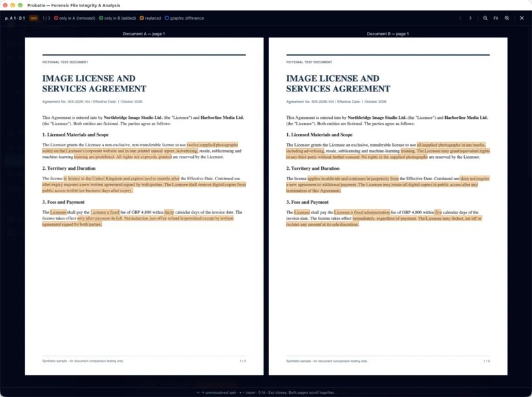Screen dimensions: 532x397
Task: Zoom in with the plus magnifier icon
Action: (507, 18)
